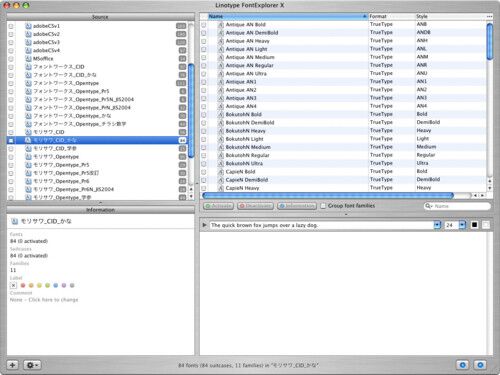Screen dimensions: 500x375
Task: Open the gear action menu dropdown
Action: pos(32,365)
